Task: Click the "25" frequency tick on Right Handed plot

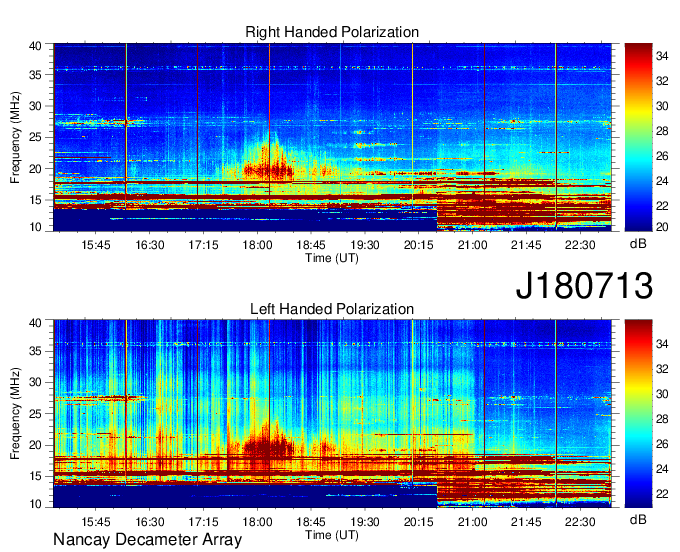Action: [x=36, y=137]
